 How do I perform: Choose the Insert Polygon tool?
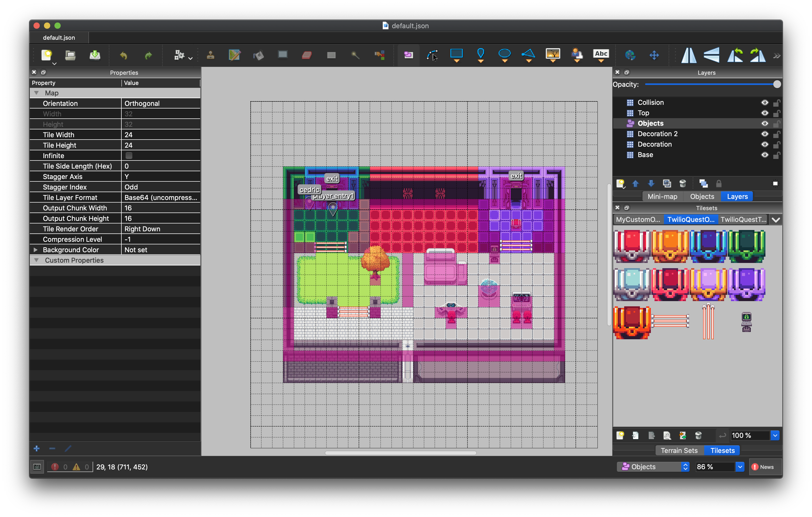pos(528,55)
